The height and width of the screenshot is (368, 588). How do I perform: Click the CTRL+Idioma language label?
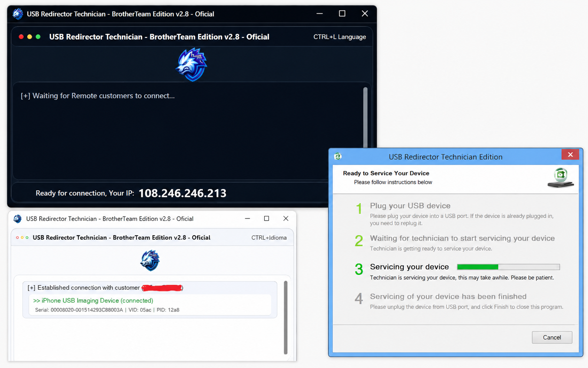(269, 238)
